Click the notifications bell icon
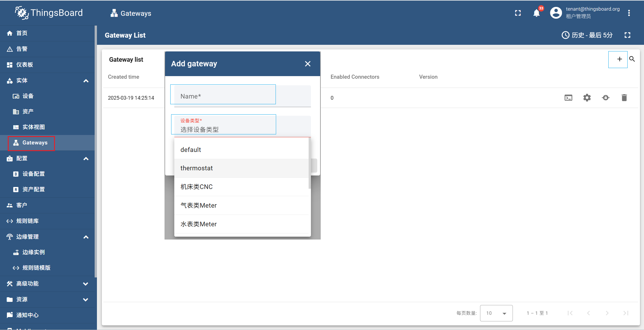 (536, 13)
